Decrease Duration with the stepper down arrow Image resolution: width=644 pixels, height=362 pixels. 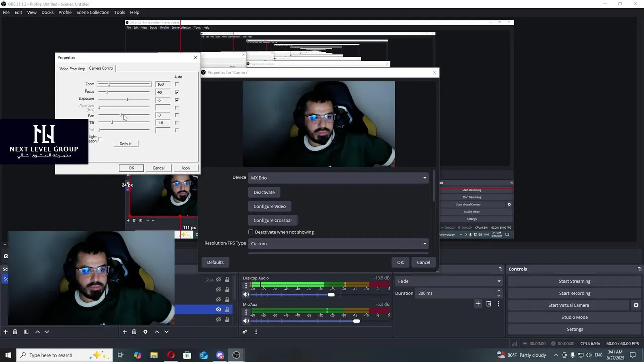(x=499, y=296)
